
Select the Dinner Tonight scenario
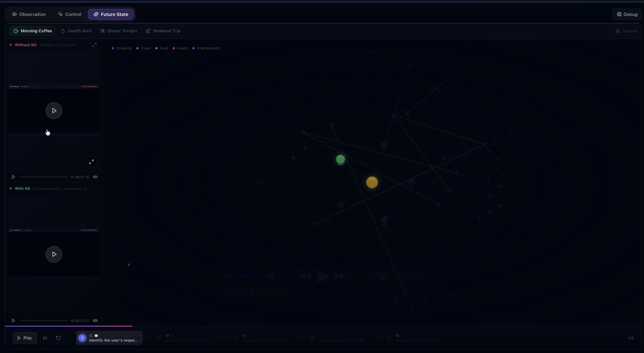tap(119, 31)
